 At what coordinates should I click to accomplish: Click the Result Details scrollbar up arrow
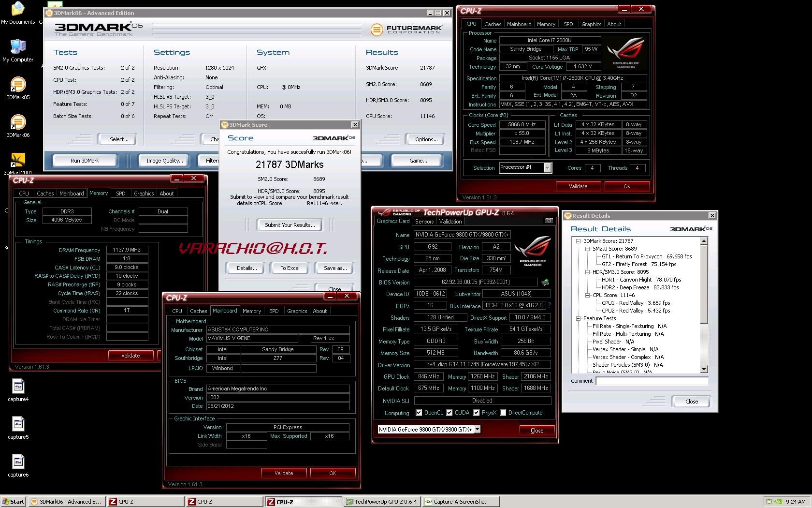(x=704, y=241)
